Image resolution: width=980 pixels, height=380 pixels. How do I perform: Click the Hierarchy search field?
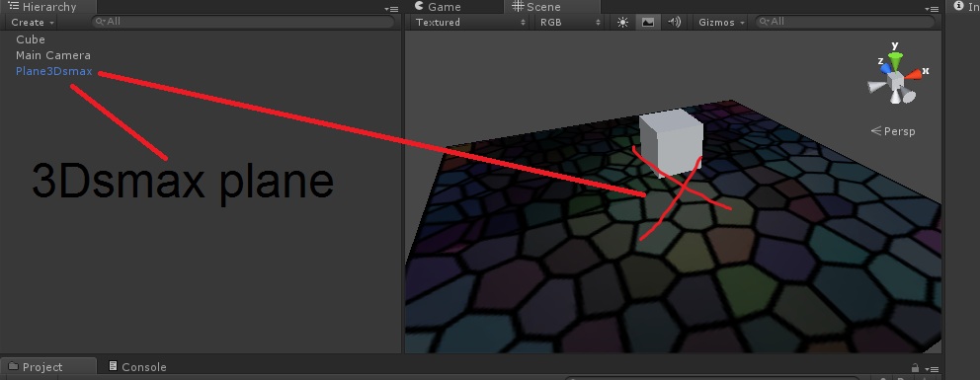(242, 22)
